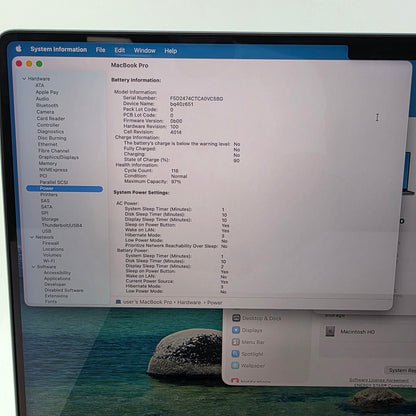Select Graphics/Displays in the sidebar

tap(59, 157)
